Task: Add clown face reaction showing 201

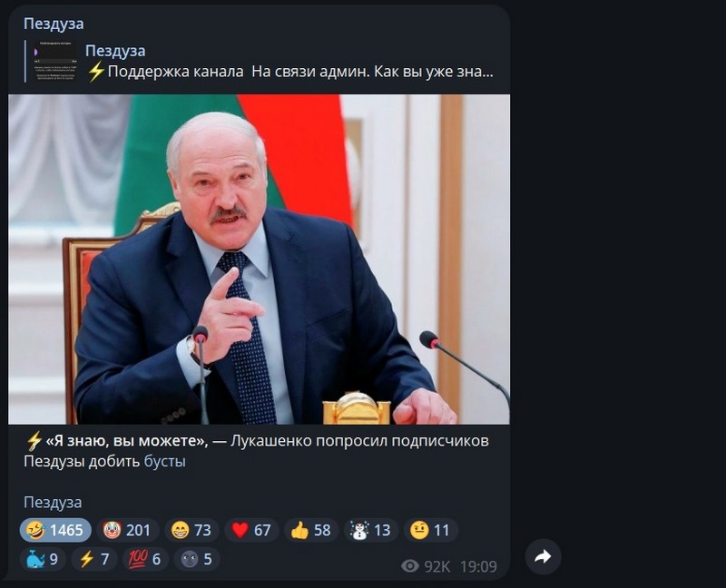Action: click(127, 530)
